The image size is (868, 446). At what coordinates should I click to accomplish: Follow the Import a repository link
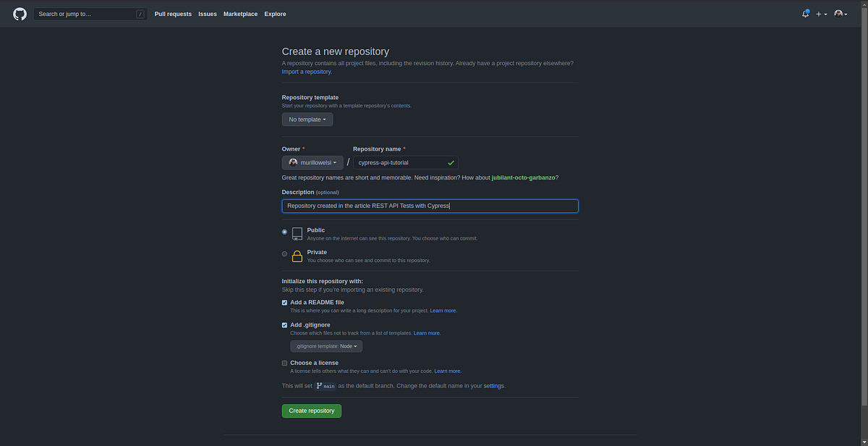click(x=306, y=71)
